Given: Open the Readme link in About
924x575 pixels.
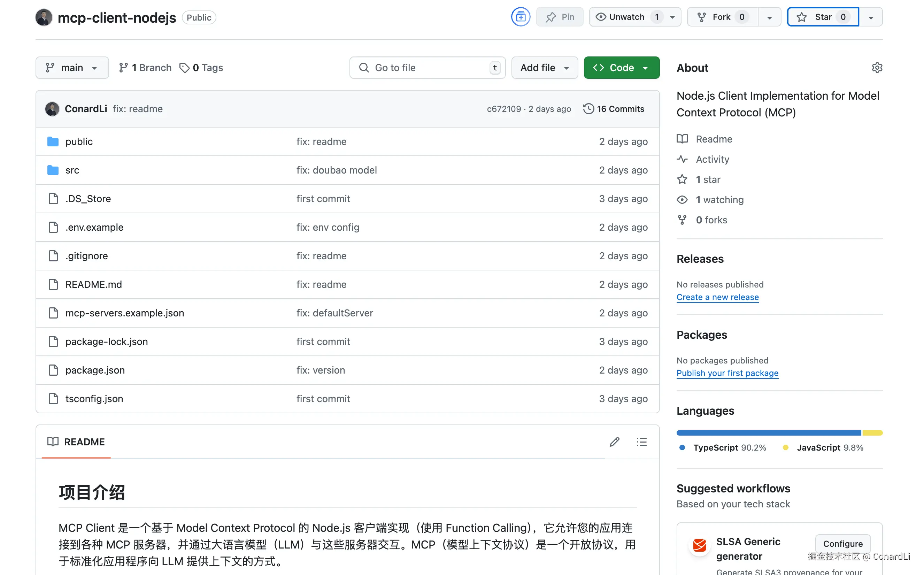Looking at the screenshot, I should pyautogui.click(x=714, y=139).
